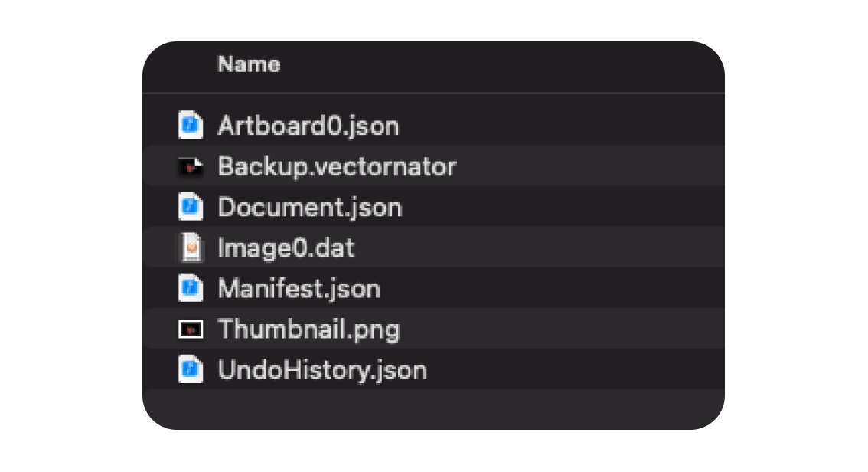This screenshot has height=472, width=868.
Task: Select the Backup.vectornator file name
Action: coord(337,166)
